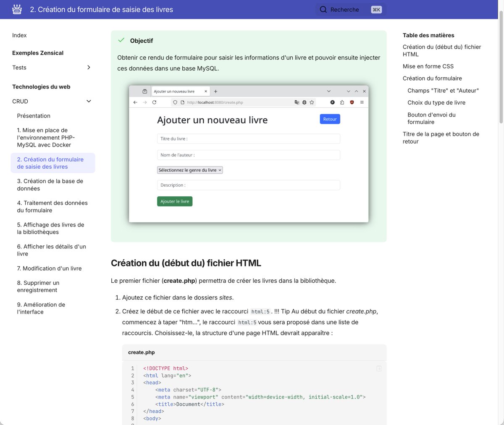Open '3. Création de la base de données'

point(50,185)
